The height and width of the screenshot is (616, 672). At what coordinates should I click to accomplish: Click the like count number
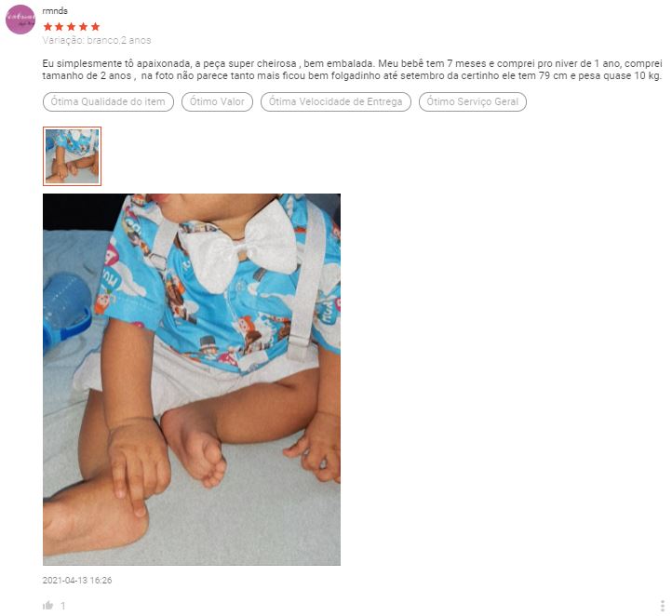coord(63,606)
